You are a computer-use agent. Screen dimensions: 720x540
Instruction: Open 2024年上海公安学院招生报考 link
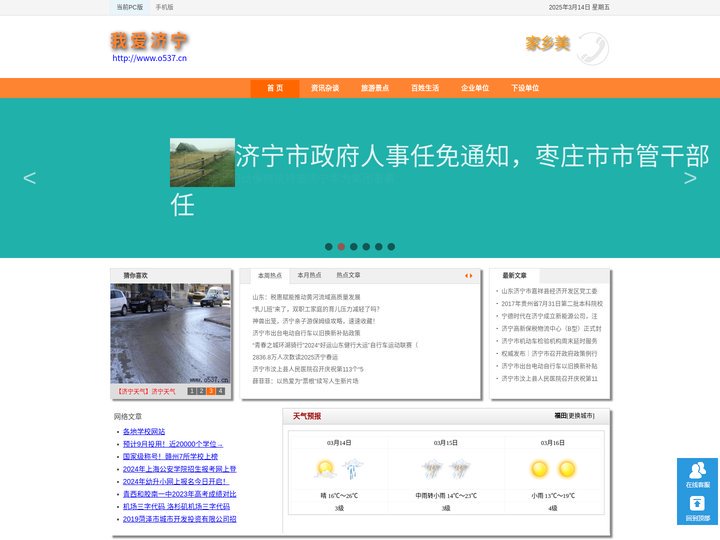(x=180, y=469)
